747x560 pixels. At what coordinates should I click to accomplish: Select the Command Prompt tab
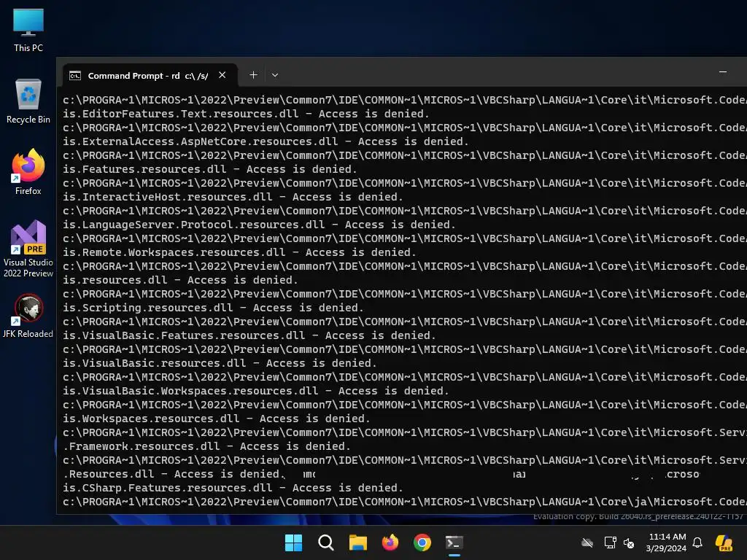[150, 75]
